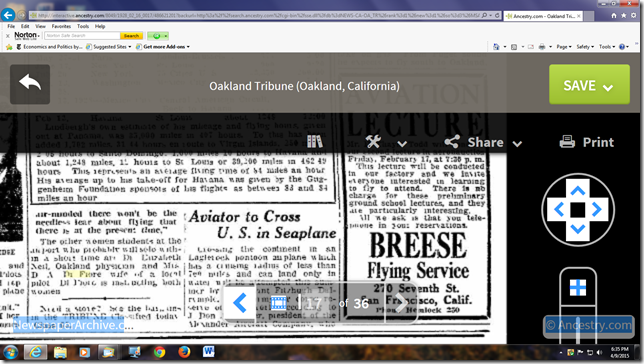Open the Edit menu
The height and width of the screenshot is (364, 644).
coord(25,26)
